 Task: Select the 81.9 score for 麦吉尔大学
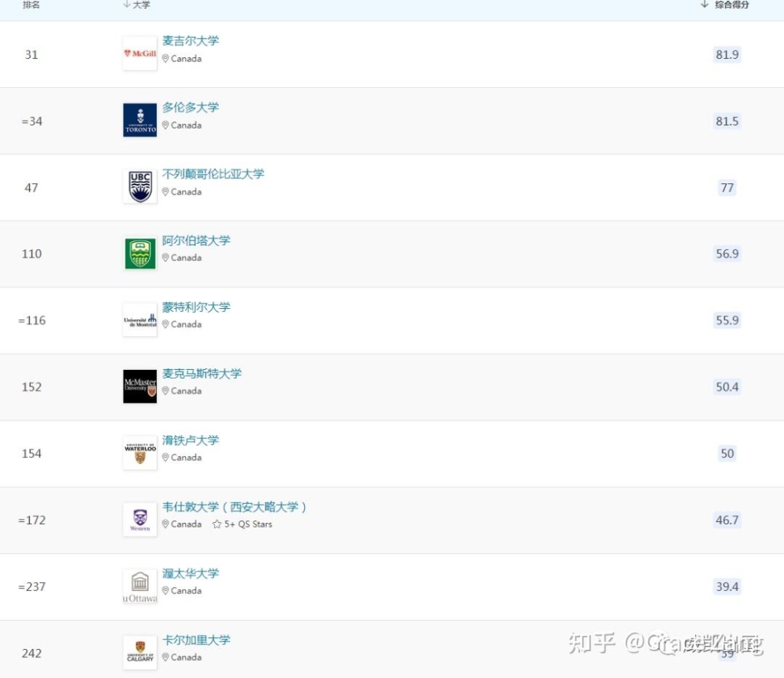tap(727, 55)
